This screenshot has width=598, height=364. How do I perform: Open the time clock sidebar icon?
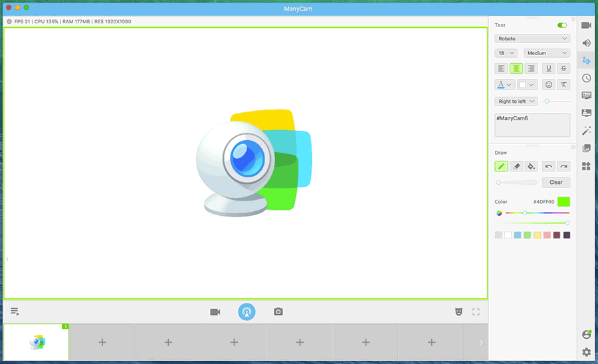(x=586, y=78)
